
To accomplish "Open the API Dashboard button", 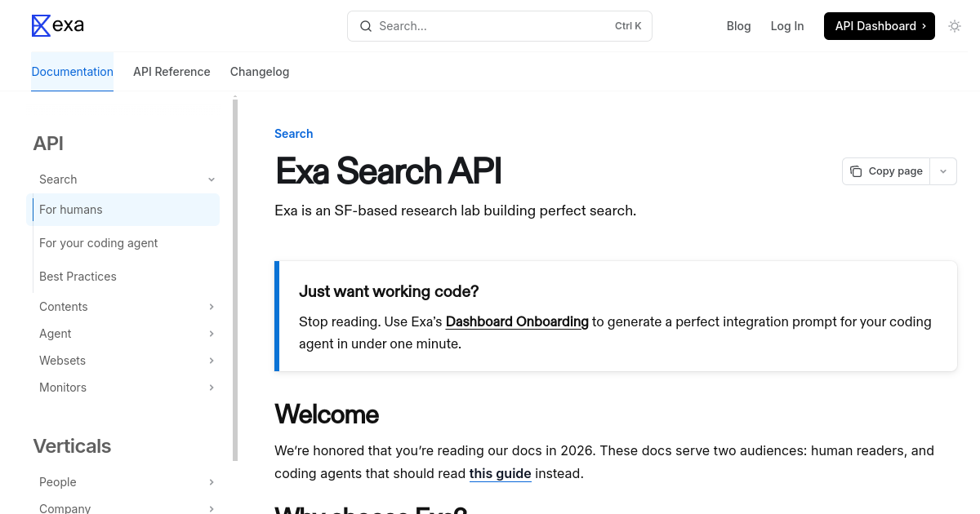I will 880,26.
